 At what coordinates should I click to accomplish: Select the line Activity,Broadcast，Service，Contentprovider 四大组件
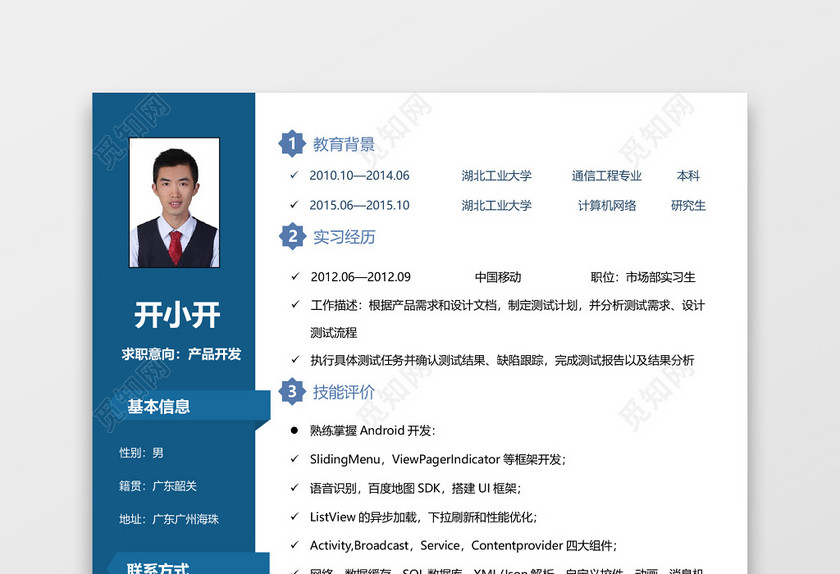tap(463, 546)
